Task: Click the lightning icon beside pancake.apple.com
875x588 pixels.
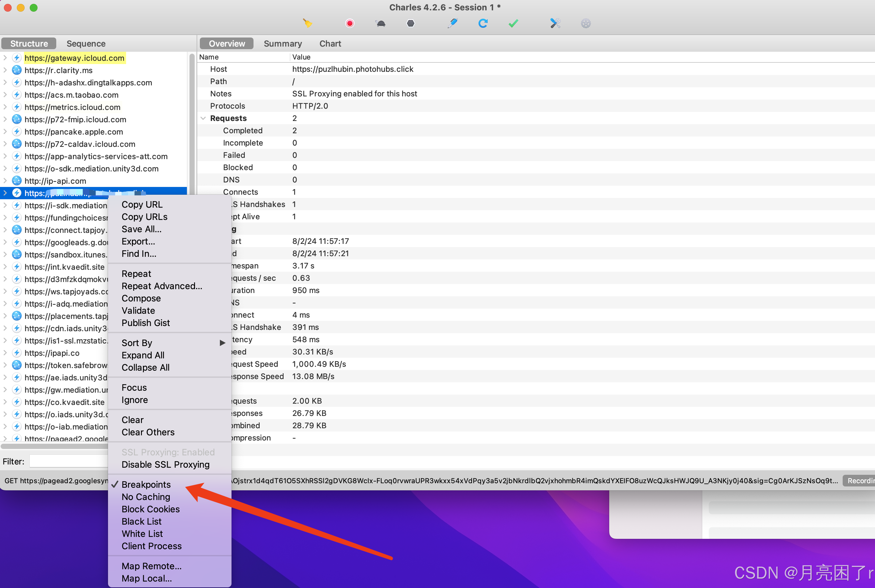Action: point(16,132)
